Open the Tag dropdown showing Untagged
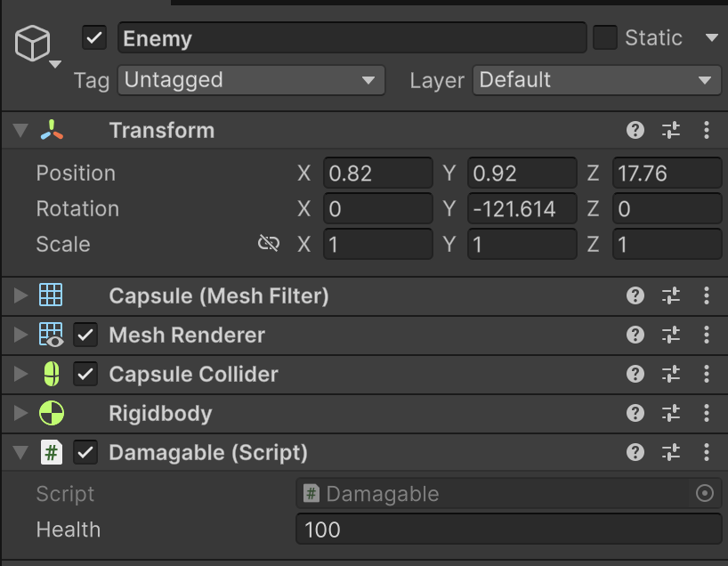The height and width of the screenshot is (566, 728). point(251,80)
